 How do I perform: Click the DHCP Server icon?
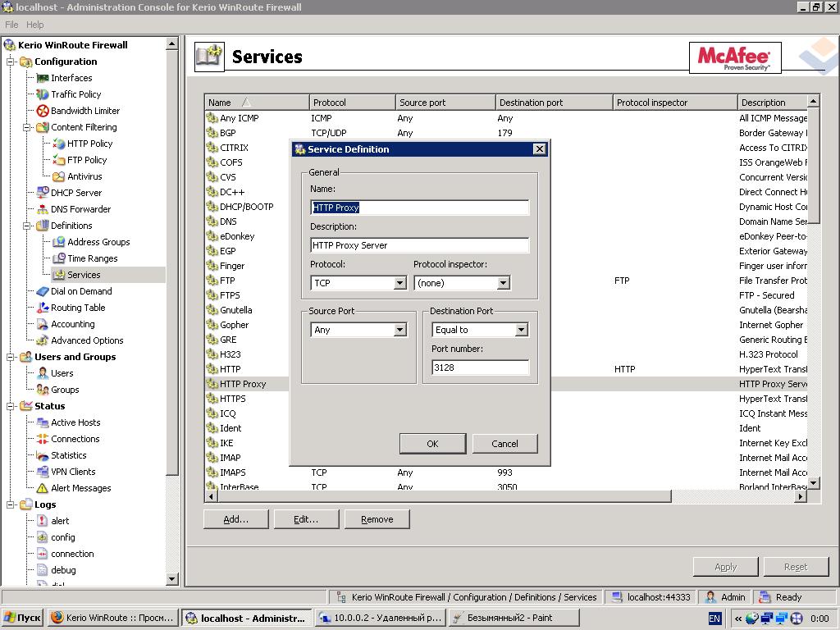43,193
